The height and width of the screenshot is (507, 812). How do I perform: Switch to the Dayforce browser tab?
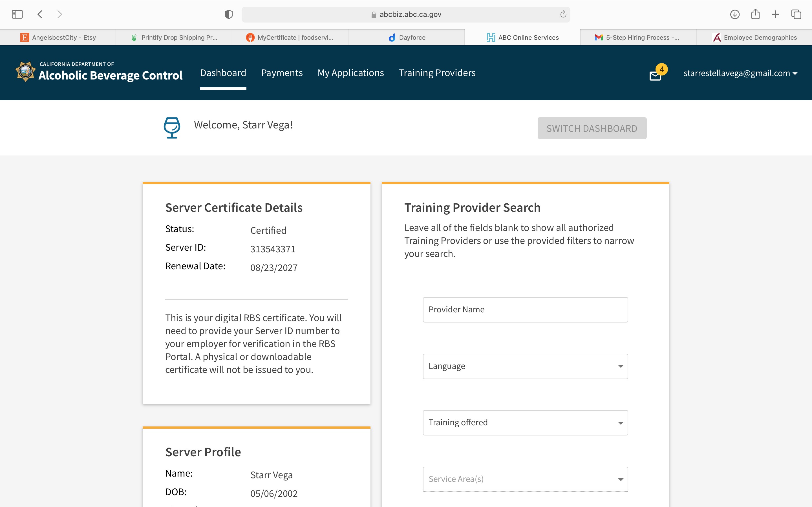click(x=406, y=37)
